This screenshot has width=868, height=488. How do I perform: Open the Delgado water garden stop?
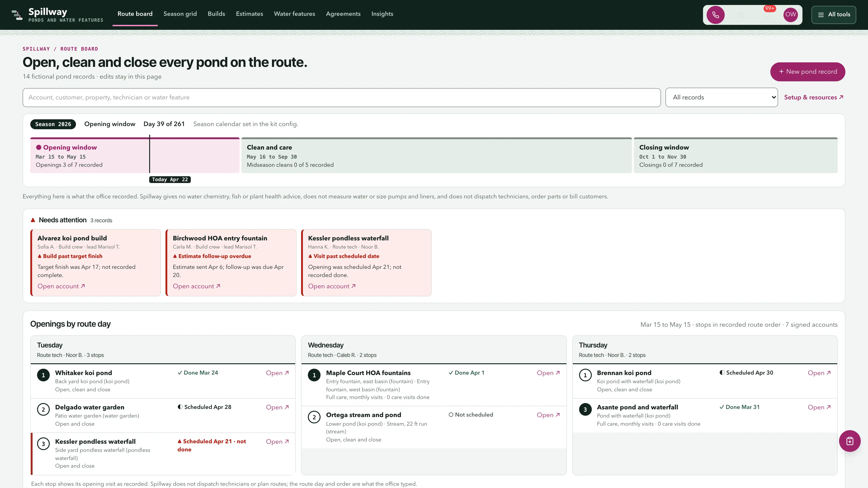(277, 408)
